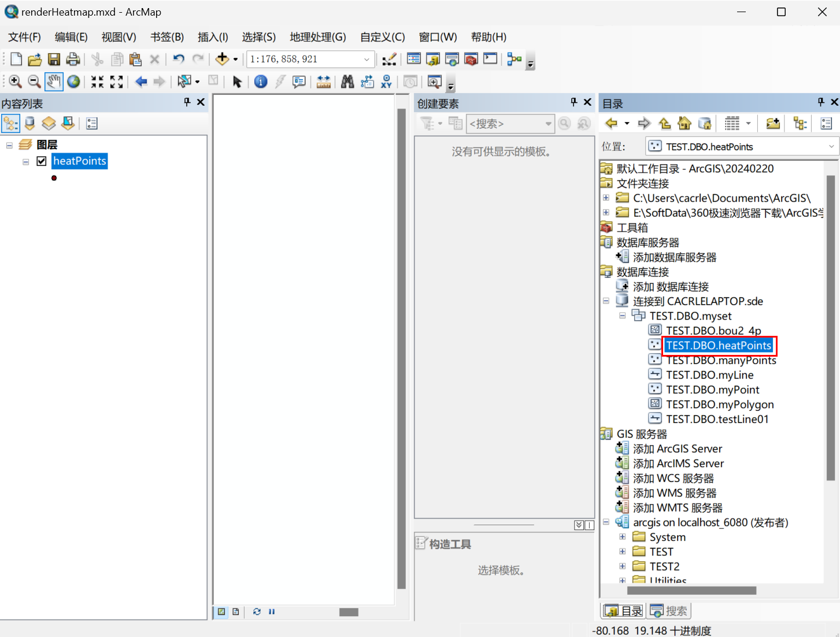The height and width of the screenshot is (637, 840).
Task: Go to the Home folder in the Catalog panel
Action: [684, 123]
